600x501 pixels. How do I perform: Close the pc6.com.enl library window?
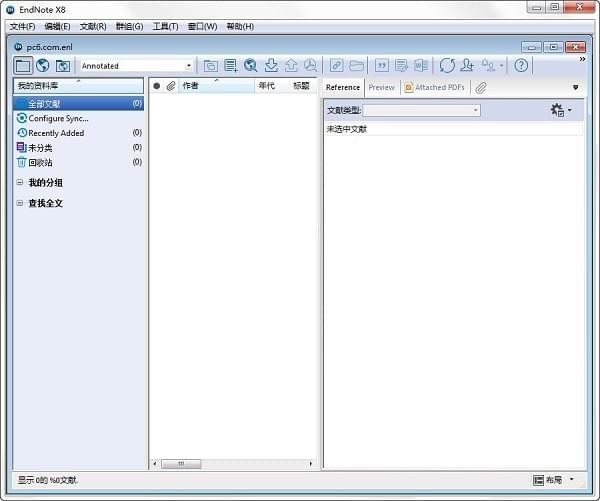tap(575, 47)
